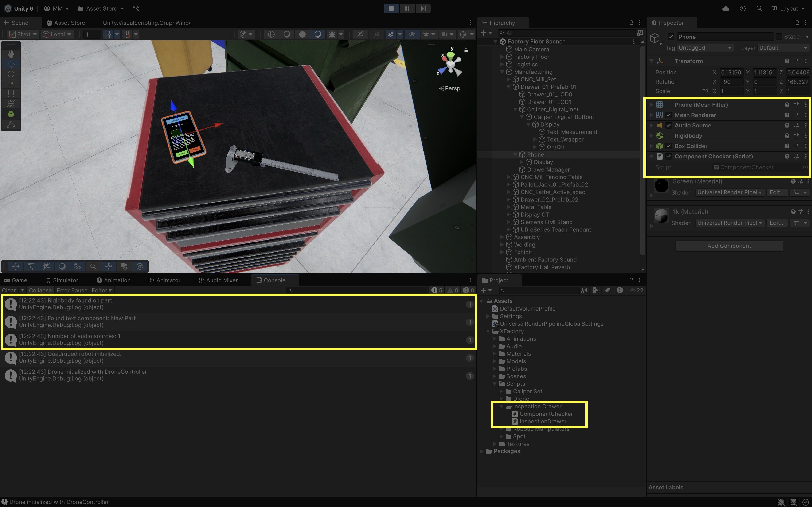Open the Unity cloud icon
The width and height of the screenshot is (812, 507).
tap(726, 8)
